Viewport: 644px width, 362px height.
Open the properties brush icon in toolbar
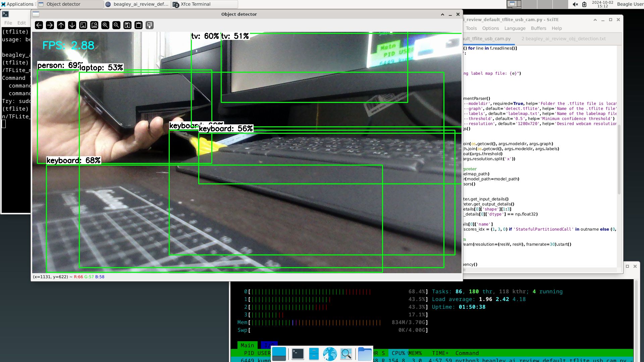click(150, 25)
